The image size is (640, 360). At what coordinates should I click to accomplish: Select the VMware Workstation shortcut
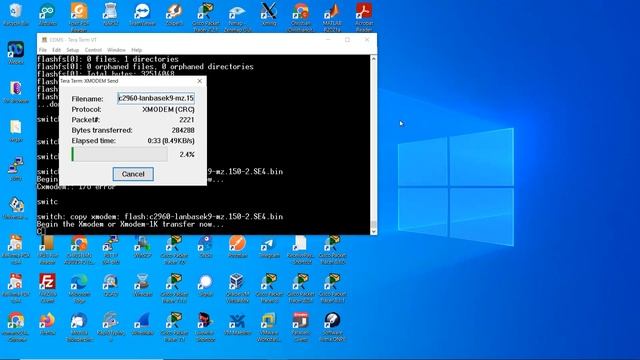pyautogui.click(x=269, y=327)
